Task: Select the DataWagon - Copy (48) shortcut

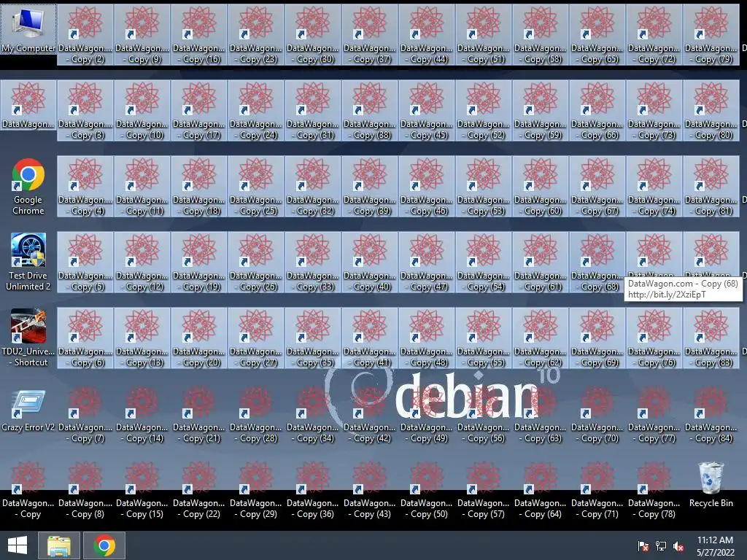Action: [427, 338]
